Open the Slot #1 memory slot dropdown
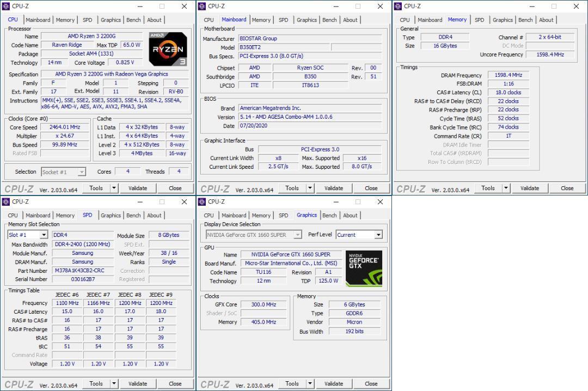Viewport: 588px width, 391px height. pos(44,235)
